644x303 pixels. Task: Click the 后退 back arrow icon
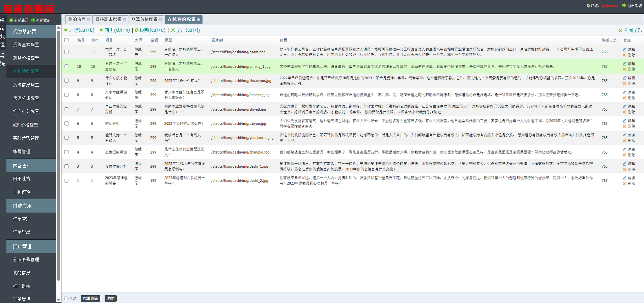(x=66, y=30)
